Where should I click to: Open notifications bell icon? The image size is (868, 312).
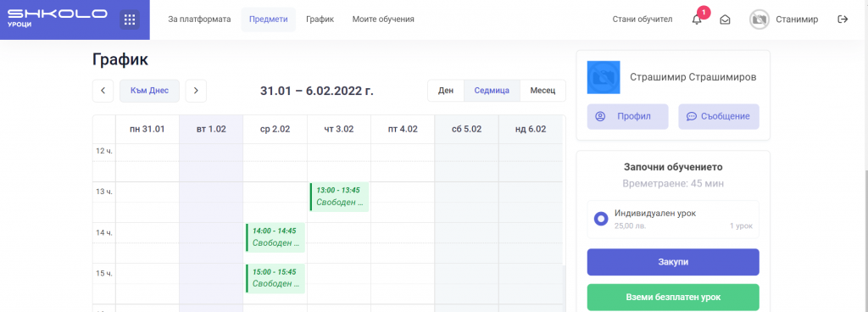697,19
